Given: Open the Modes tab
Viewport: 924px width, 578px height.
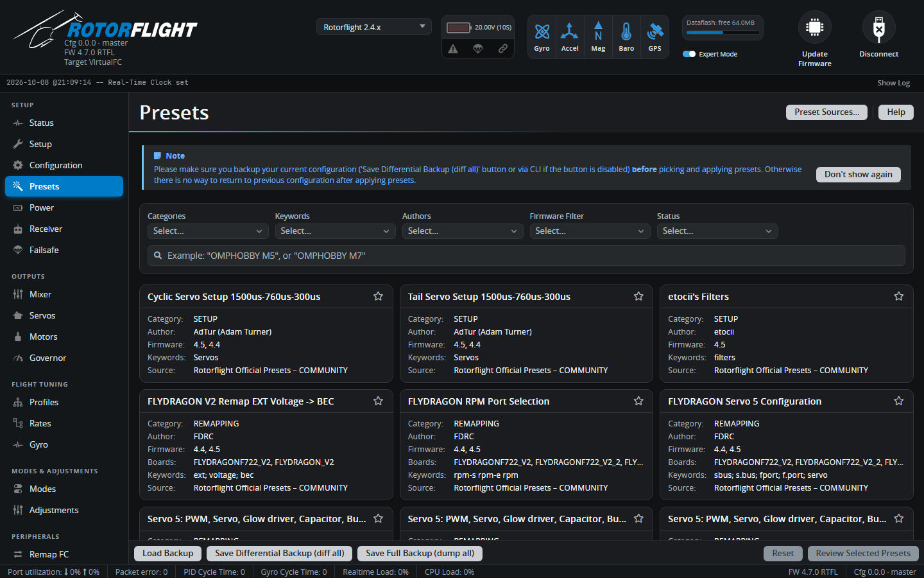Looking at the screenshot, I should [x=64, y=489].
